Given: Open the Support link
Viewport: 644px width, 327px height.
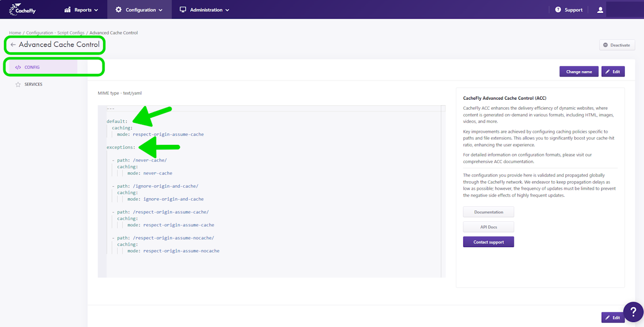Looking at the screenshot, I should point(569,10).
